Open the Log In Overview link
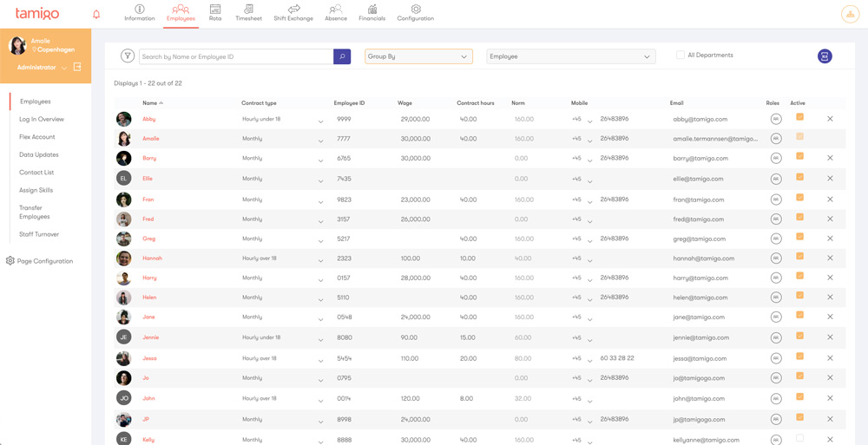The height and width of the screenshot is (445, 868). coord(42,119)
